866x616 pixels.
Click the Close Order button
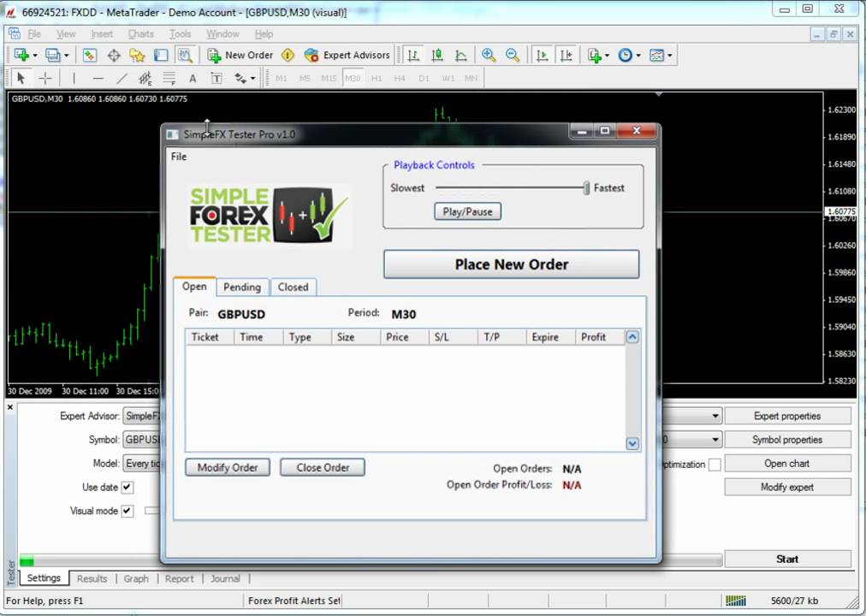[x=323, y=467]
